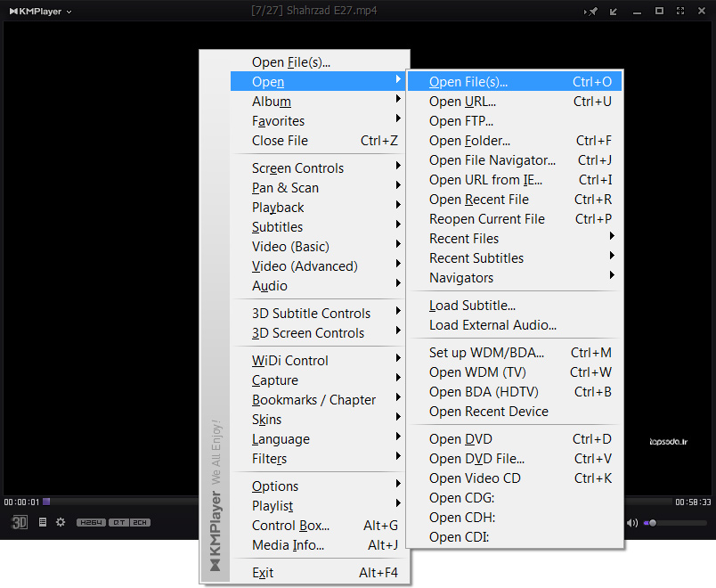Open Options submenu
The image size is (716, 588).
click(319, 486)
